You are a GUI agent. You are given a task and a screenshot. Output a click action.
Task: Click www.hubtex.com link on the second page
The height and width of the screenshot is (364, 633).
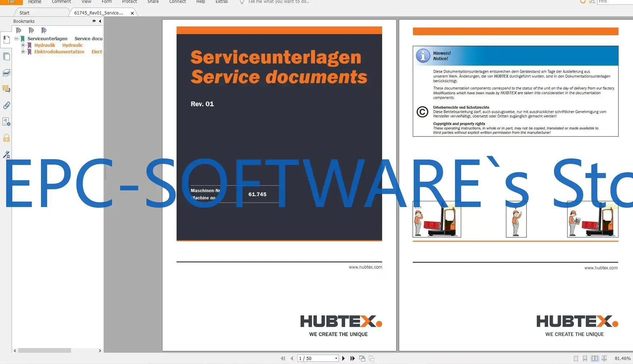pyautogui.click(x=601, y=268)
